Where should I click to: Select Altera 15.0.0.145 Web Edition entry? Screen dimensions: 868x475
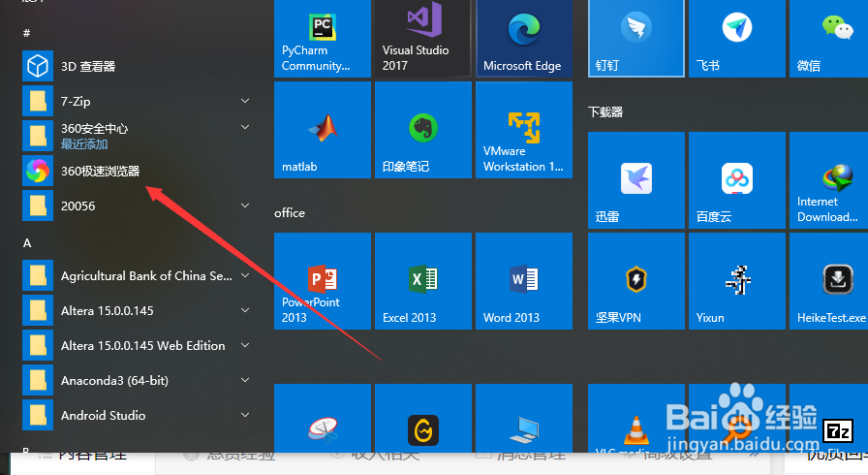pyautogui.click(x=139, y=345)
